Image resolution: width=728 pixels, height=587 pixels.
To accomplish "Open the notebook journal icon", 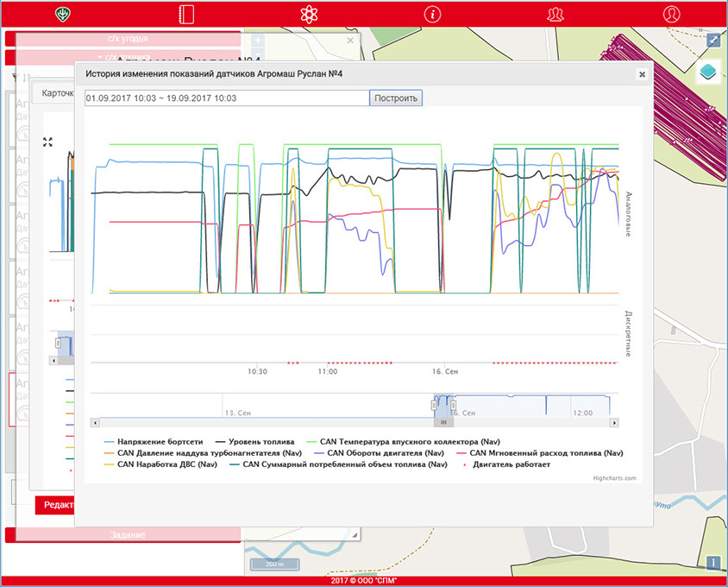I will pos(184,14).
